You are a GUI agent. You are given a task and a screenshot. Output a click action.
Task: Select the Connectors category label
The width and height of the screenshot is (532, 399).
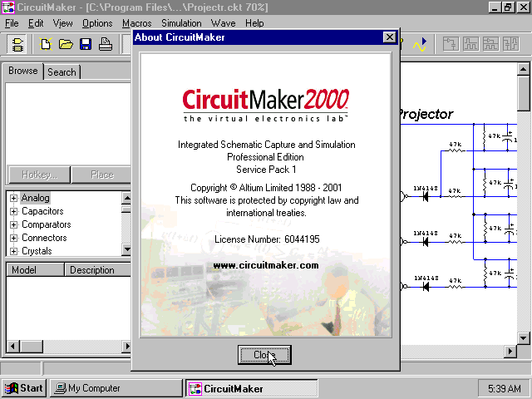tap(44, 238)
